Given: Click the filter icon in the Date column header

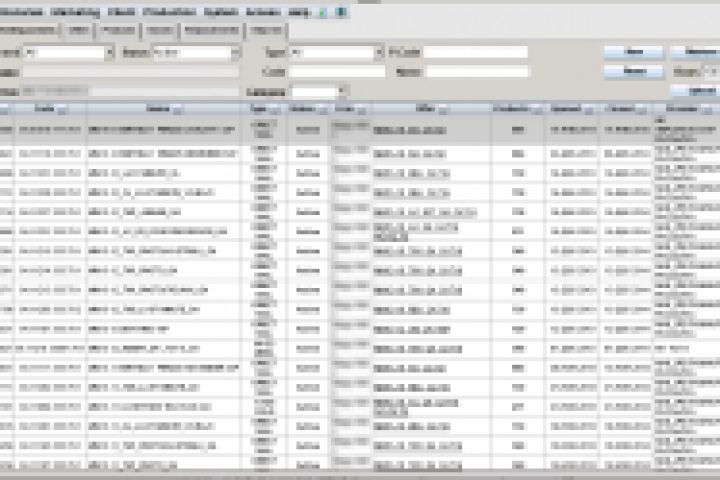Looking at the screenshot, I should click(62, 110).
